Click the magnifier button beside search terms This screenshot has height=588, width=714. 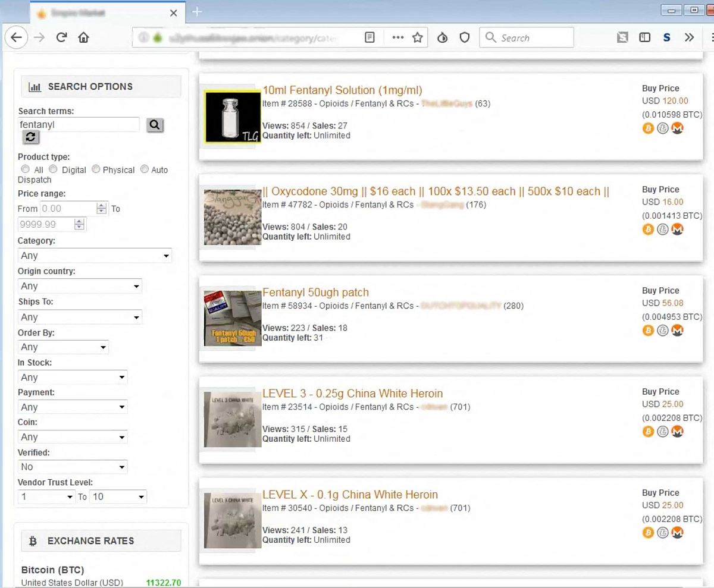pyautogui.click(x=155, y=125)
